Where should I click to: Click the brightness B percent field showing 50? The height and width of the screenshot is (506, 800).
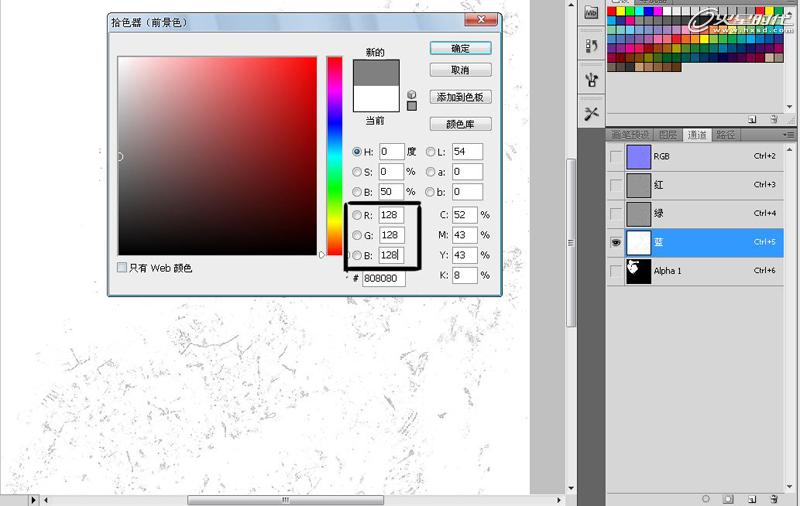(391, 192)
